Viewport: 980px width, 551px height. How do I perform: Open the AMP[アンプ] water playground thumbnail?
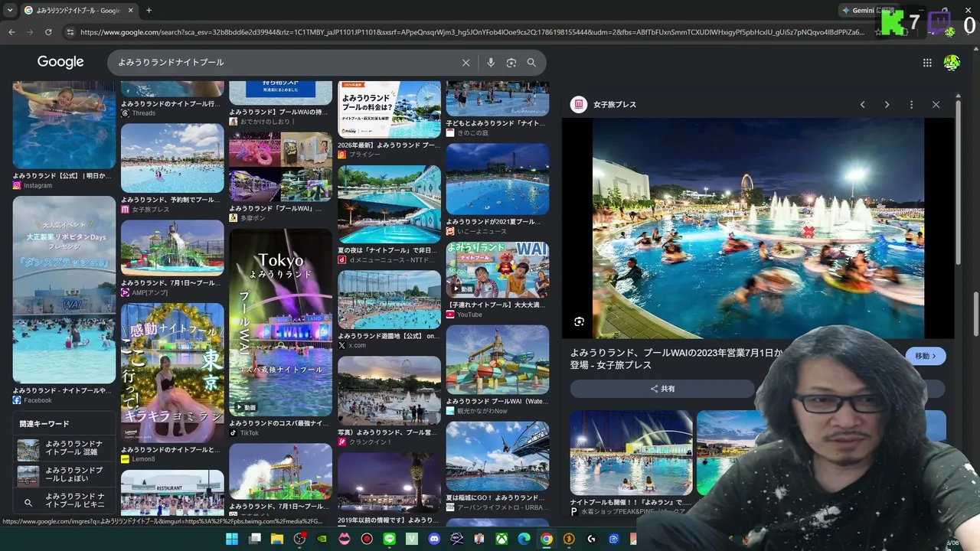(x=172, y=248)
